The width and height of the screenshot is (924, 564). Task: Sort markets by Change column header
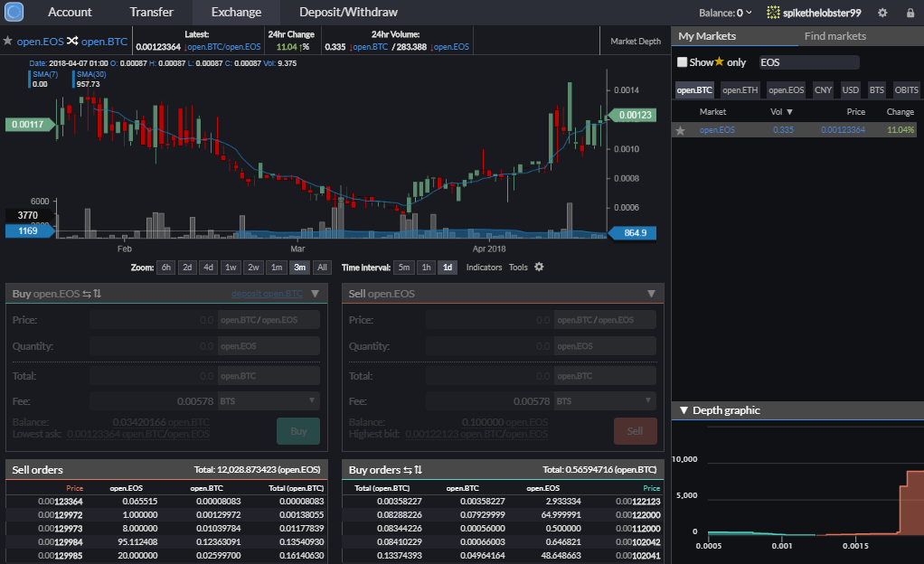[x=900, y=112]
